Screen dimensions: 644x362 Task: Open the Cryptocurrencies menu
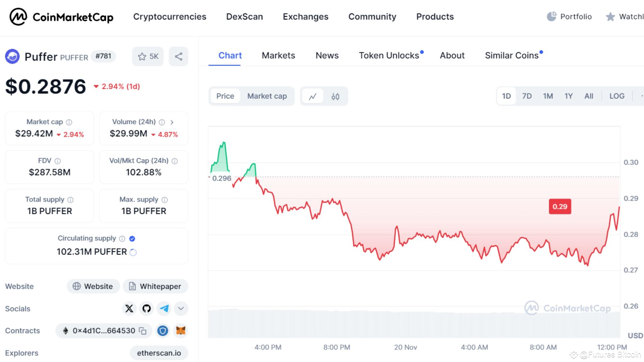[x=169, y=17]
